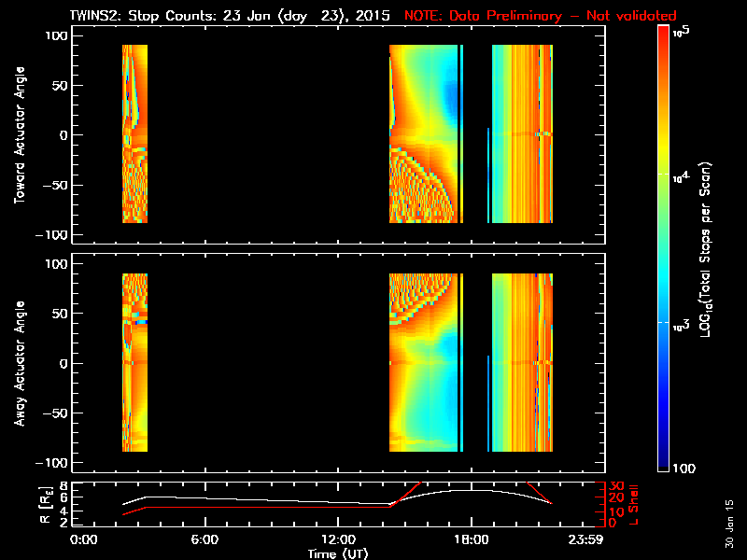The image size is (747, 560).
Task: Click the "Time (UT)" x-axis label
Action: (338, 553)
